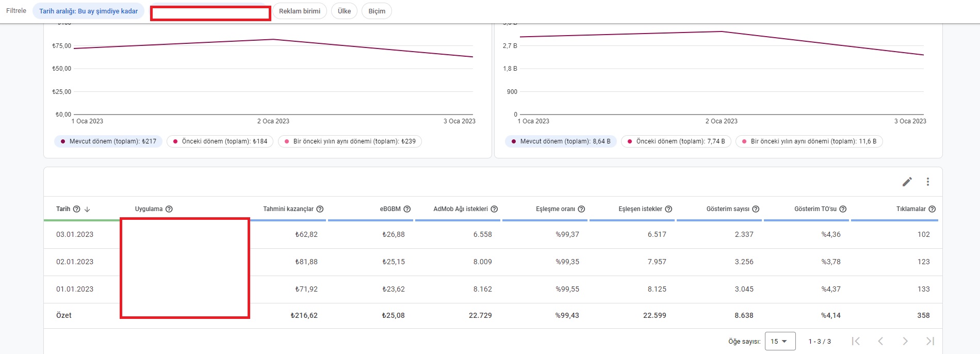The height and width of the screenshot is (354, 980).
Task: Click the sort arrow beside Tarih column
Action: [x=87, y=209]
